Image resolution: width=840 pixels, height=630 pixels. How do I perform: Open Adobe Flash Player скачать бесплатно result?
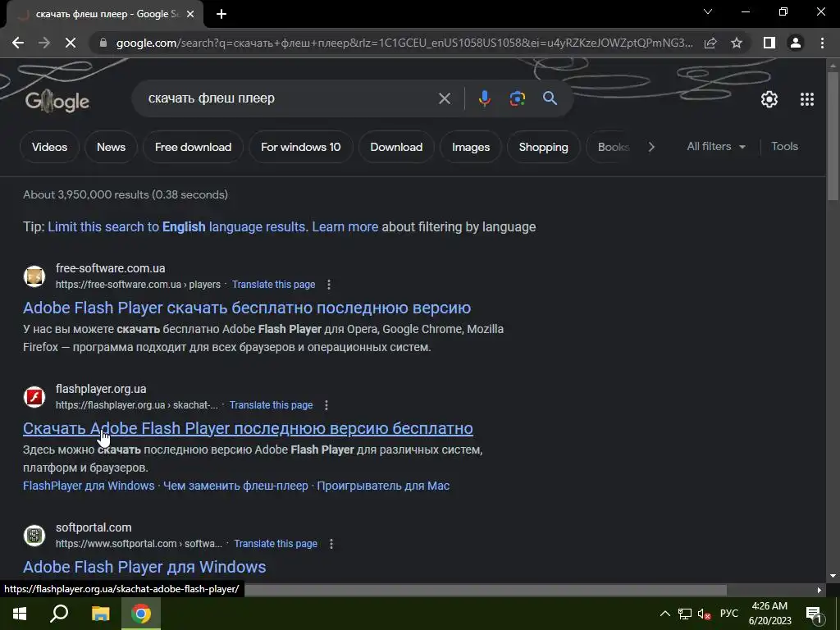pyautogui.click(x=247, y=308)
